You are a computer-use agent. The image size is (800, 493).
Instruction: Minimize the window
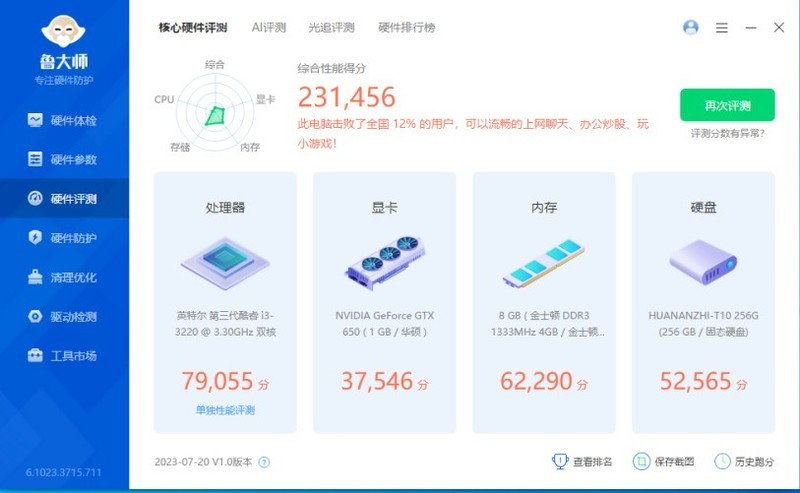[751, 28]
